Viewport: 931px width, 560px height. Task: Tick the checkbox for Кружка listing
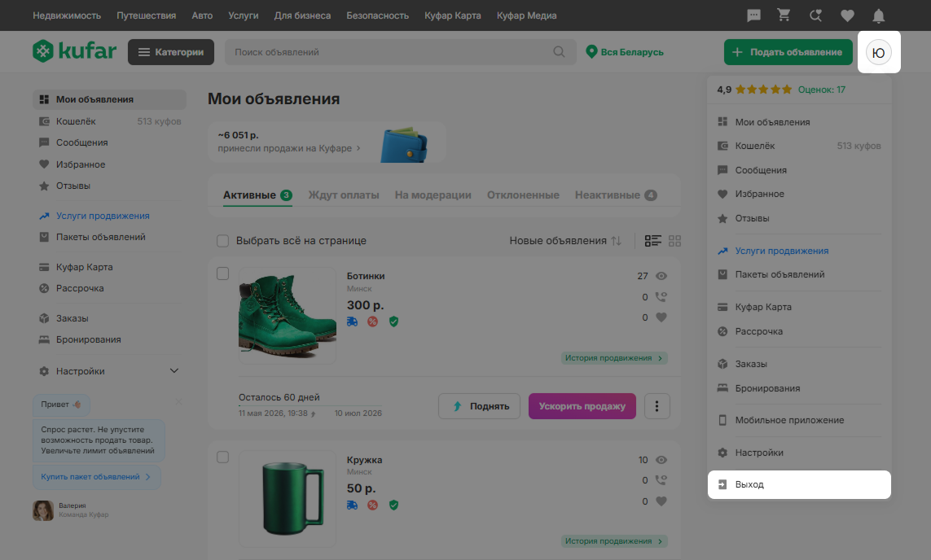click(222, 457)
